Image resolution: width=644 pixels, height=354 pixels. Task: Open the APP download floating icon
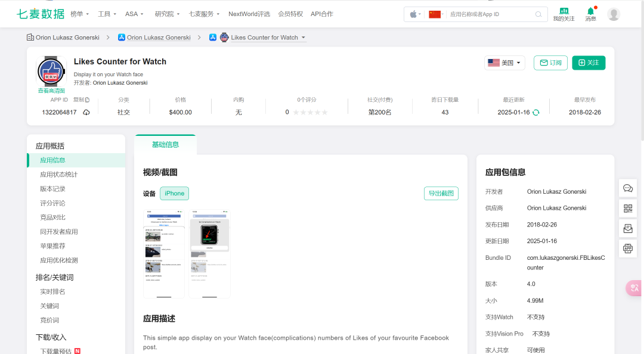(628, 249)
